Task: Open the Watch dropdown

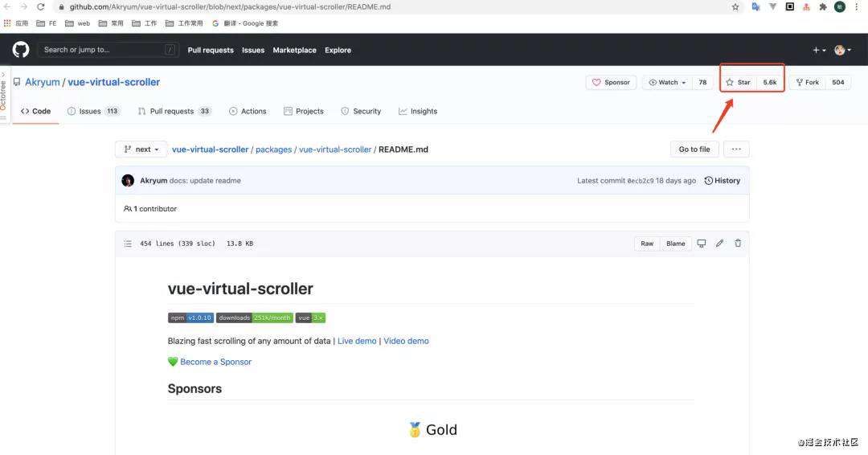Action: [667, 83]
